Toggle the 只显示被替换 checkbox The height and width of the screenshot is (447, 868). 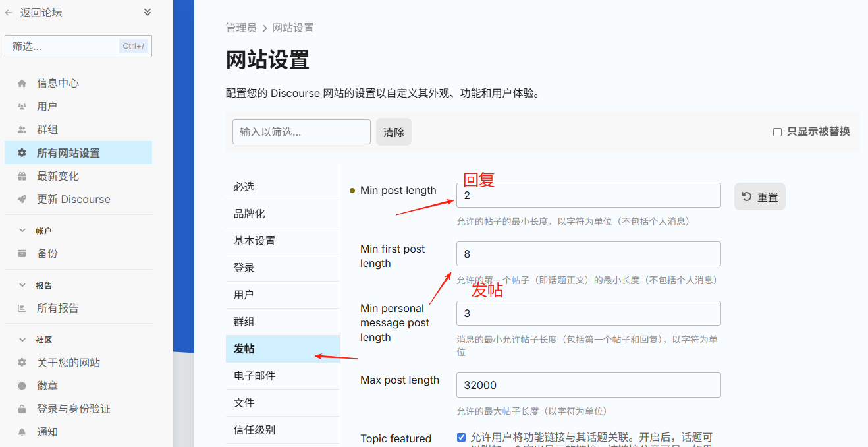point(777,132)
